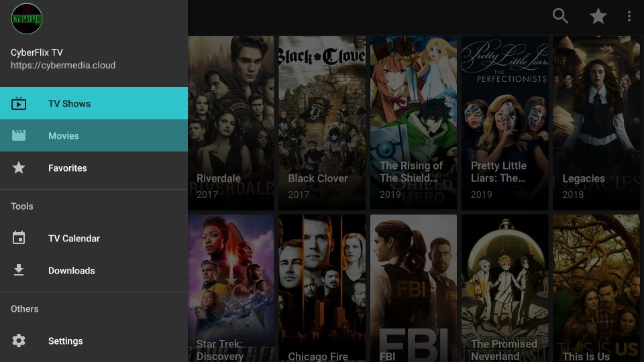The height and width of the screenshot is (362, 644).
Task: Click the star favorites icon in top bar
Action: tap(598, 16)
